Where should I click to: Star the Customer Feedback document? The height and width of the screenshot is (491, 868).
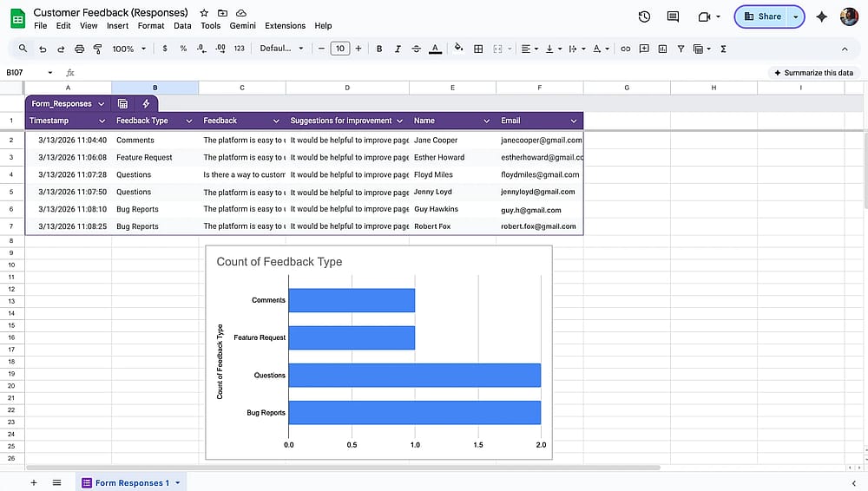click(204, 13)
